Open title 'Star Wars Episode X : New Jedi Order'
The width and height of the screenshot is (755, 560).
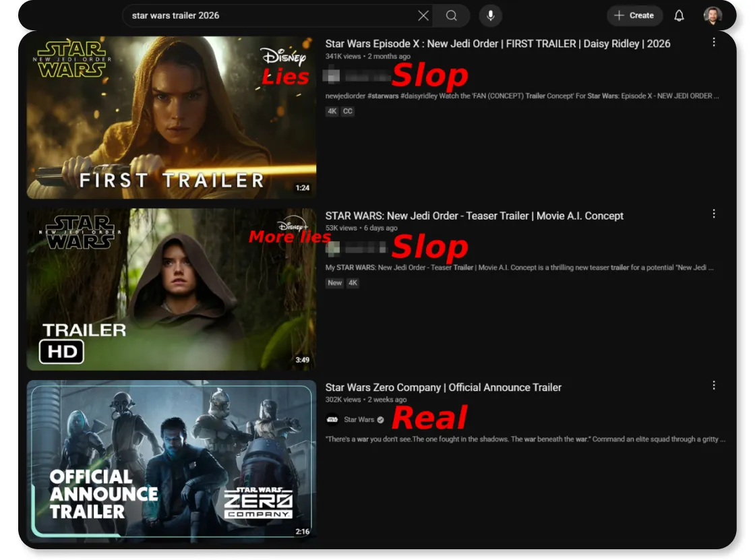497,44
